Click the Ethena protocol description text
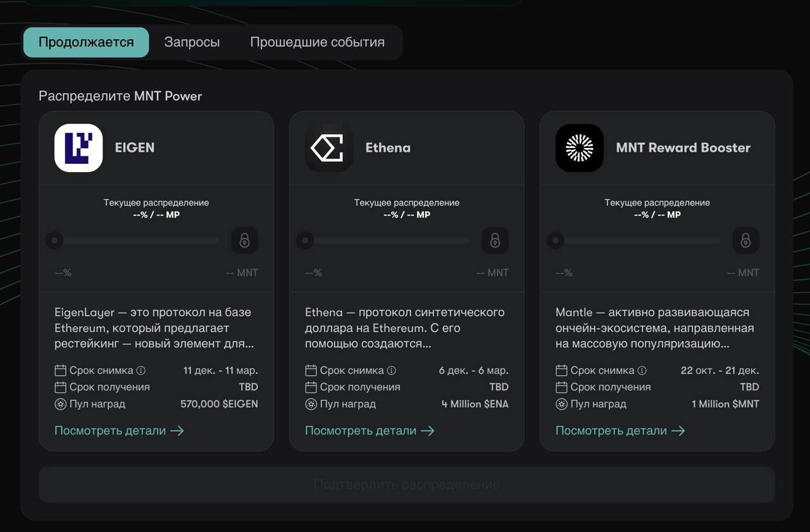The height and width of the screenshot is (532, 810). point(405,328)
